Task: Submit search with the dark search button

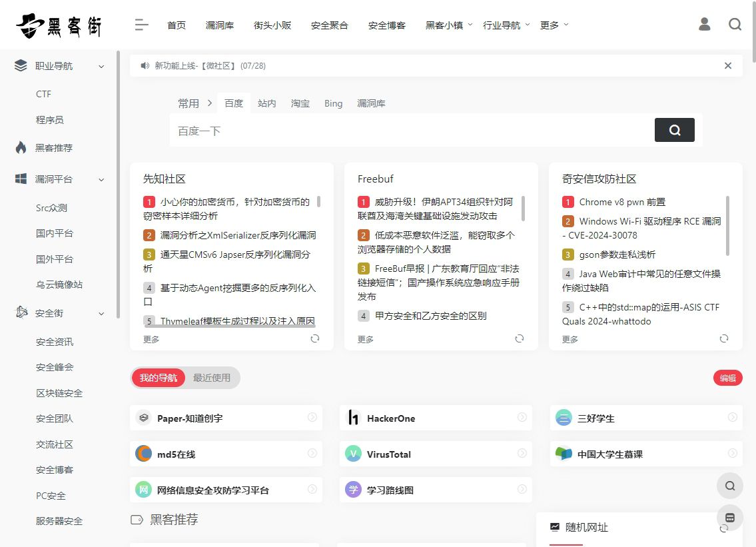Action: click(x=675, y=130)
